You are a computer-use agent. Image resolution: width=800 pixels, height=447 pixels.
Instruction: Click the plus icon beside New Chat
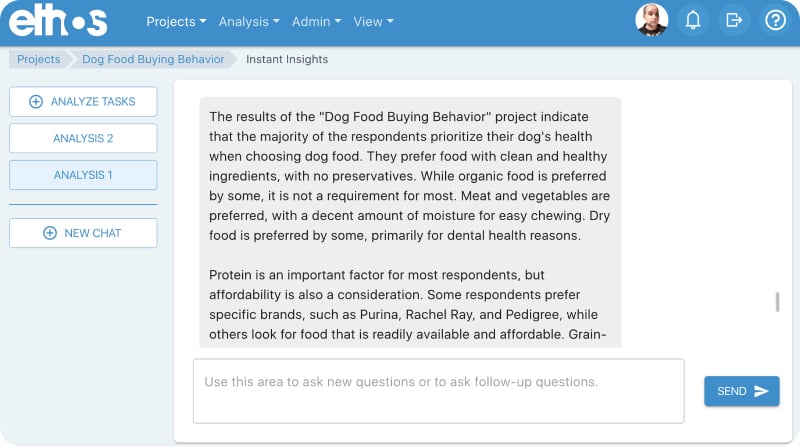point(50,233)
